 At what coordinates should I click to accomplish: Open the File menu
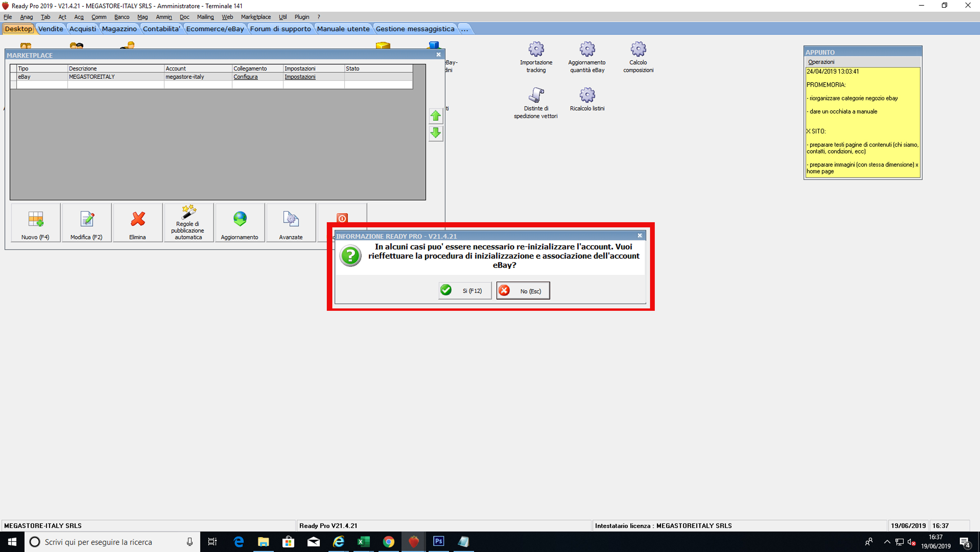point(8,17)
